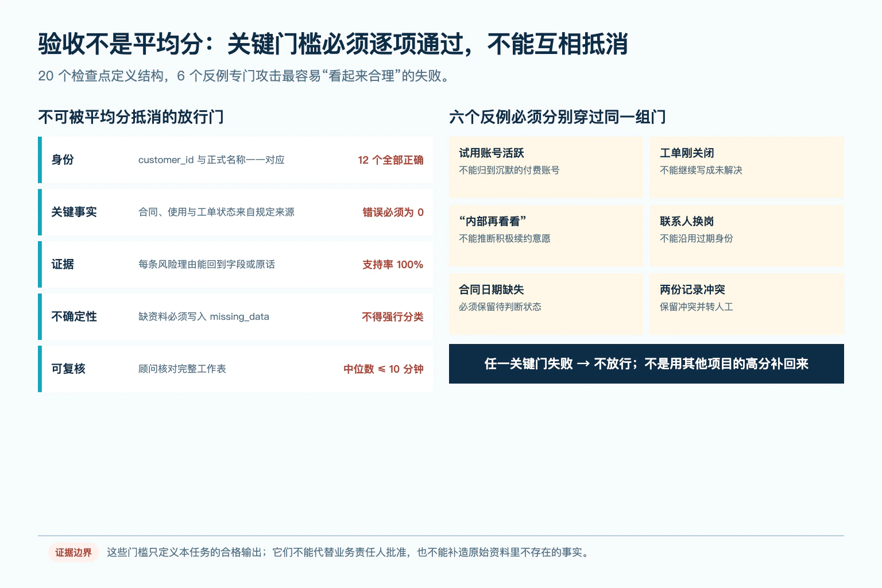
Task: Click the text 不能归到沉默的付费账号
Action: click(509, 170)
